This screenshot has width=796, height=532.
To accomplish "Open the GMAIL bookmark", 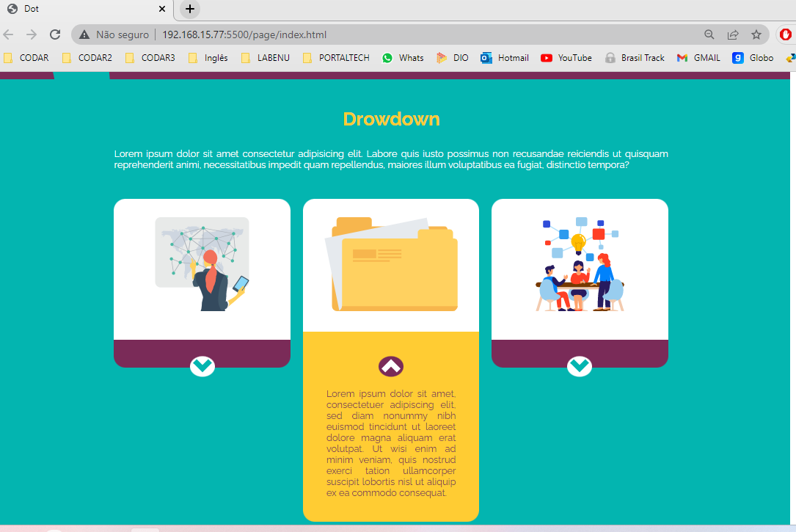I will [698, 58].
